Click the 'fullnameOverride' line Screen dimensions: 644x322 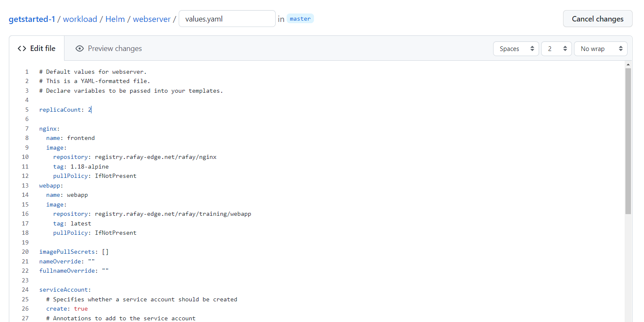tap(74, 271)
